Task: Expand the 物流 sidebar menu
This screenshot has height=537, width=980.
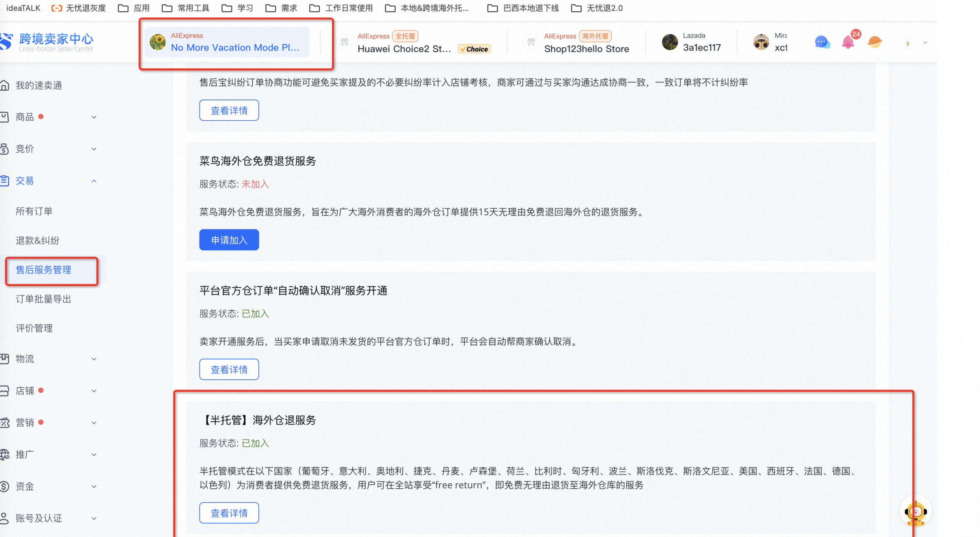Action: pos(94,359)
